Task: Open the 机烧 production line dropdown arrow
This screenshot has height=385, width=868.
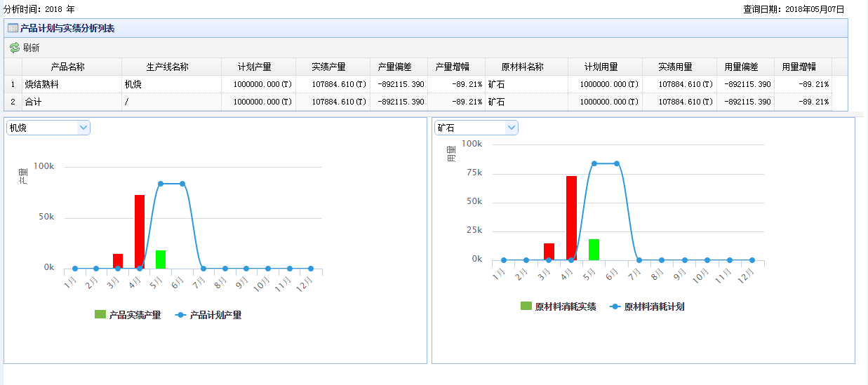Action: (84, 128)
